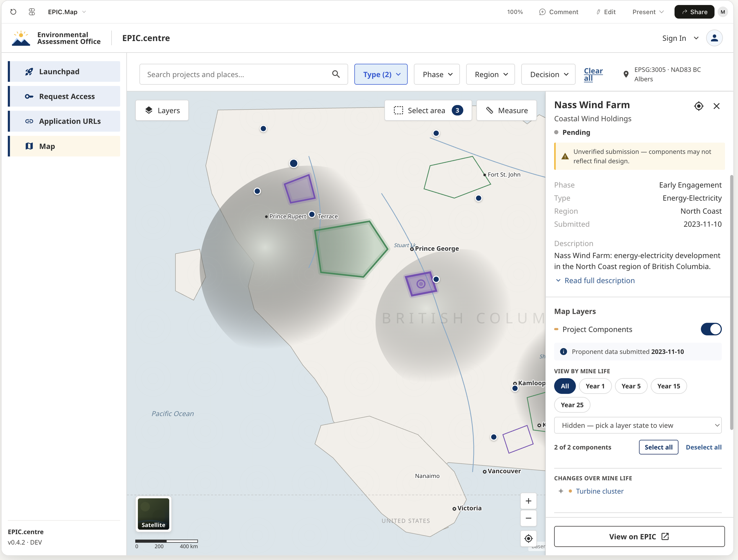
Task: Click the Proponent data info icon
Action: pos(564,352)
